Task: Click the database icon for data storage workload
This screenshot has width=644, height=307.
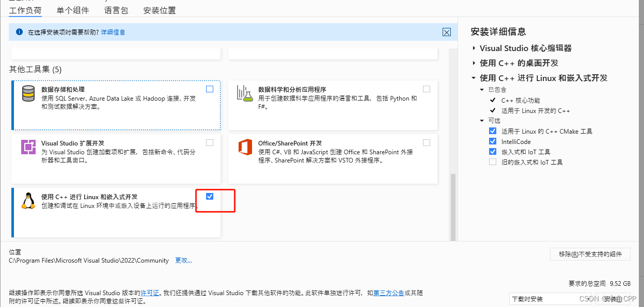Action: (28, 93)
